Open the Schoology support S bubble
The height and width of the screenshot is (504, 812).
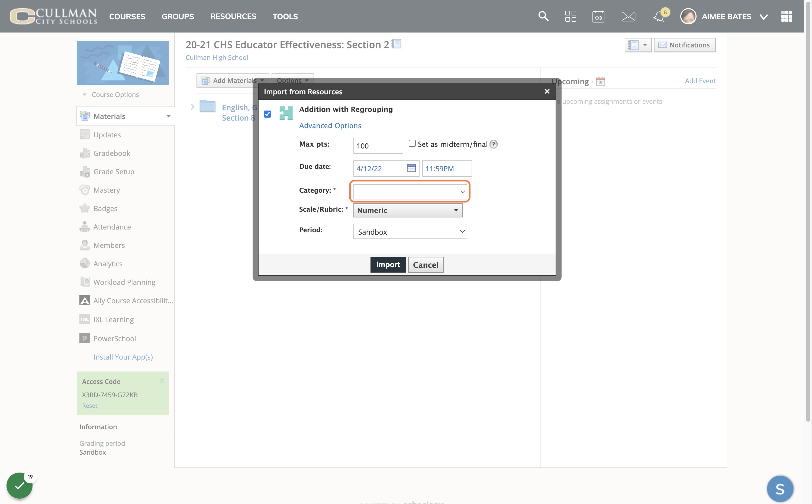pyautogui.click(x=780, y=489)
